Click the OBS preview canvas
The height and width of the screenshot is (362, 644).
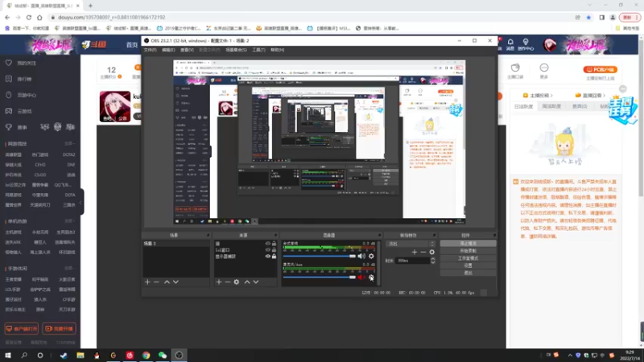tap(319, 142)
